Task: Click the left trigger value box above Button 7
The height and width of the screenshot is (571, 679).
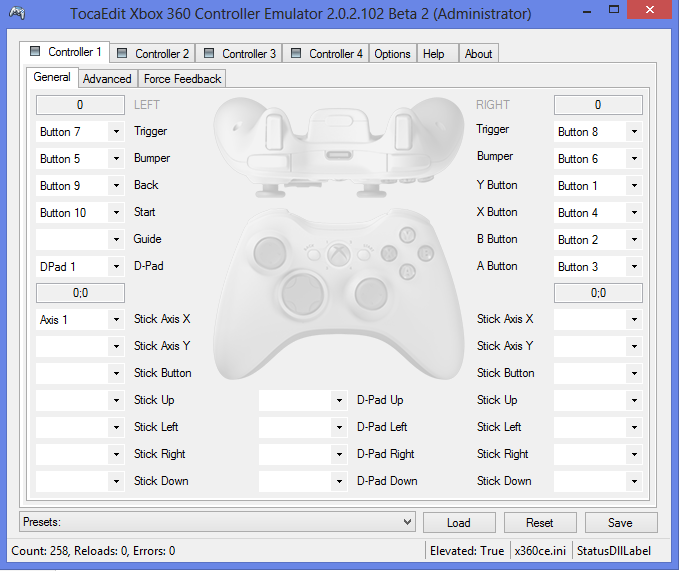Action: click(80, 105)
